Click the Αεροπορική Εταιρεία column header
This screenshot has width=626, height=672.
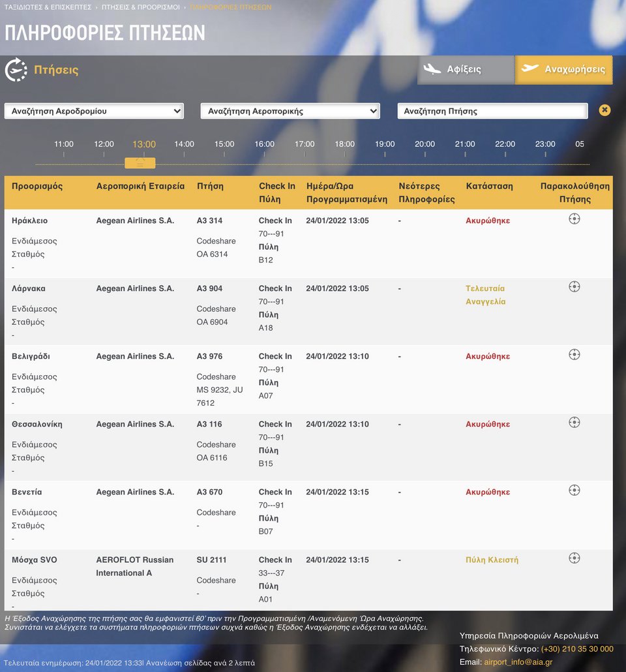pyautogui.click(x=141, y=186)
